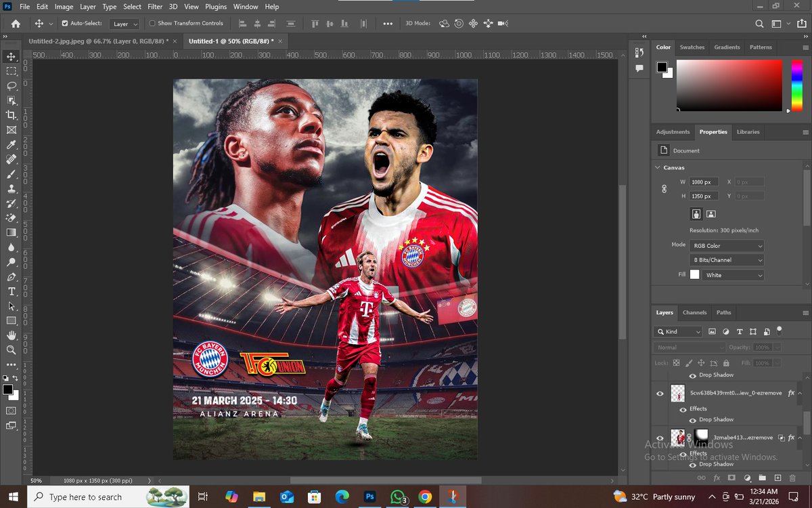Select the Gradient tool

click(12, 232)
